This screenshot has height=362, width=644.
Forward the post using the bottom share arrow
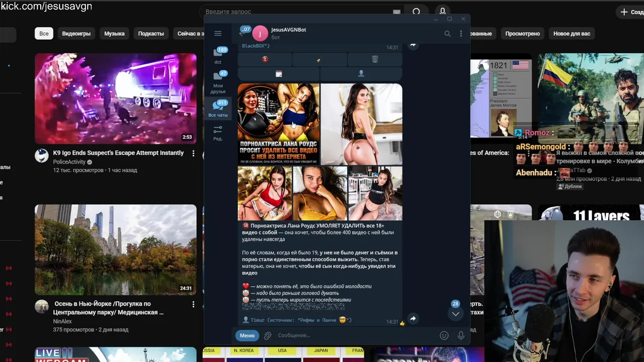[x=413, y=318]
